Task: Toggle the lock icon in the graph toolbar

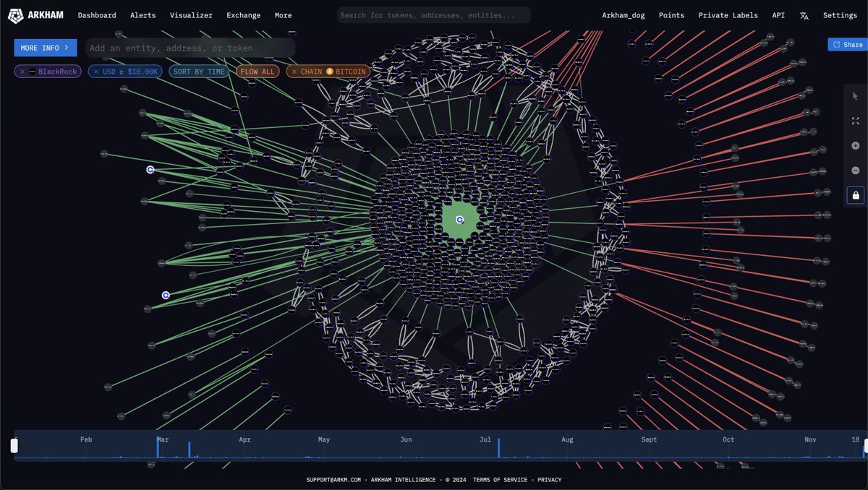Action: [856, 195]
